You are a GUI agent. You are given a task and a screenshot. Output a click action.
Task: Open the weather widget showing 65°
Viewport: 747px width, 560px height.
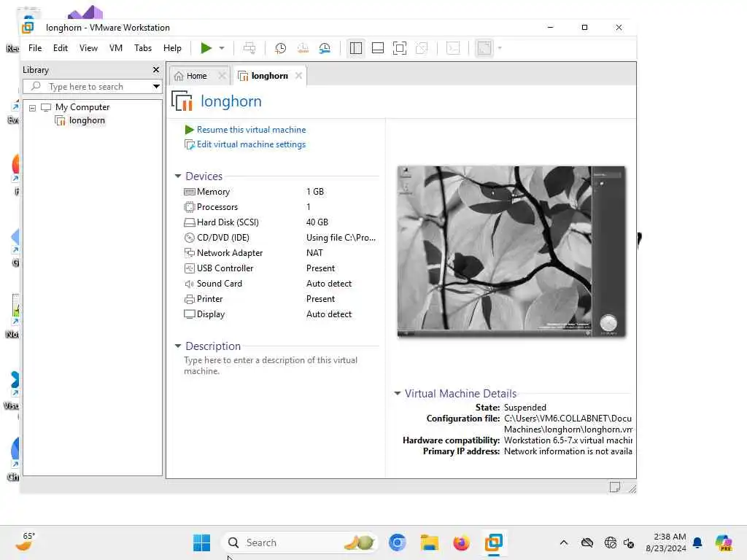[x=25, y=542]
